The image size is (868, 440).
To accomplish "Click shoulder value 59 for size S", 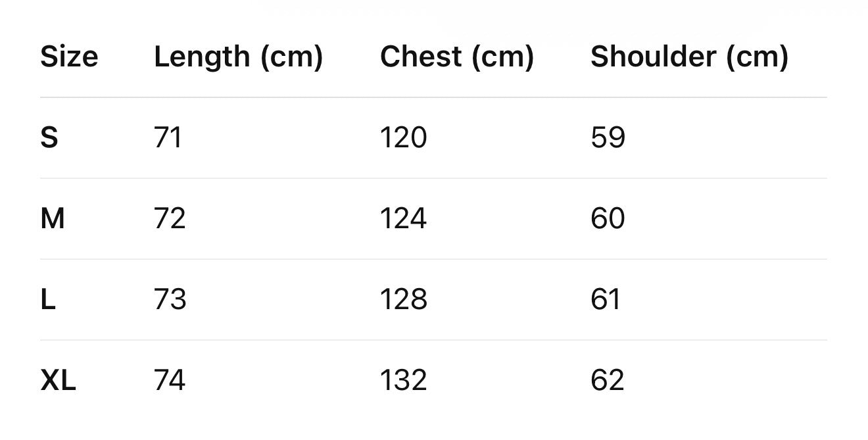I will tap(608, 138).
